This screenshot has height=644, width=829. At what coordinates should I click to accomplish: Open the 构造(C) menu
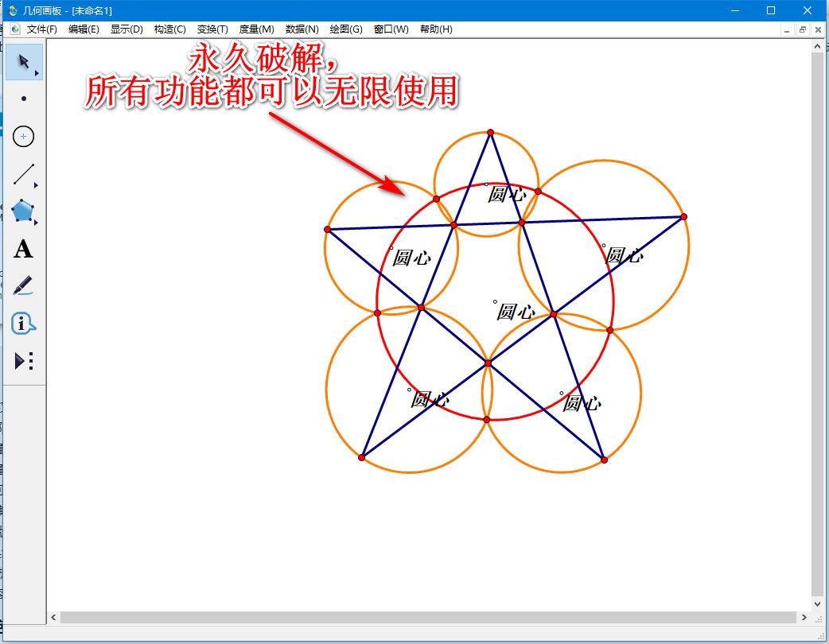click(x=169, y=29)
